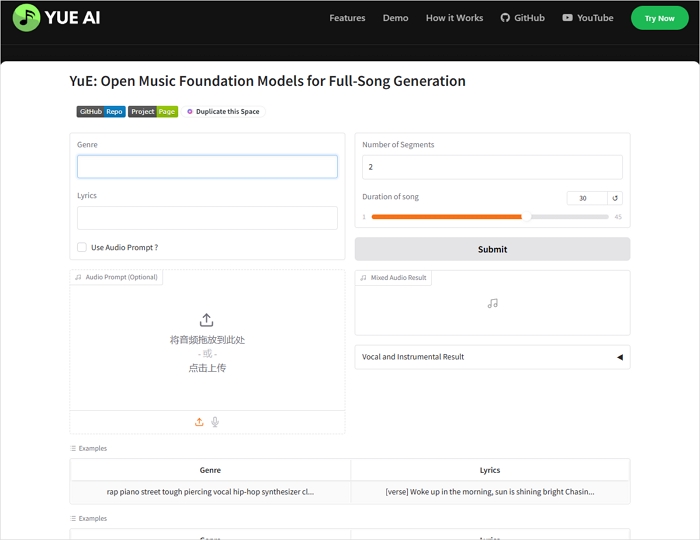Click the GitHub octocat icon in the navbar
The width and height of the screenshot is (700, 540).
(x=505, y=18)
